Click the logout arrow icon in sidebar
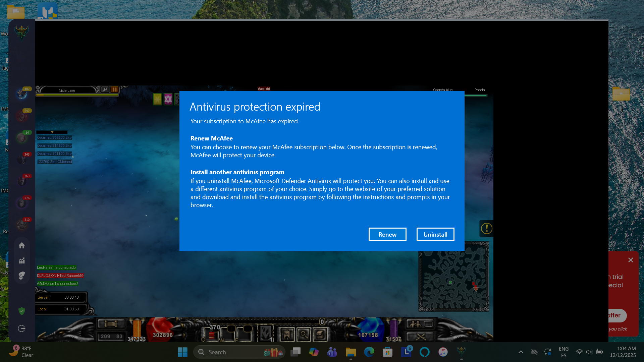Viewport: 644px width, 362px height. coord(22,328)
